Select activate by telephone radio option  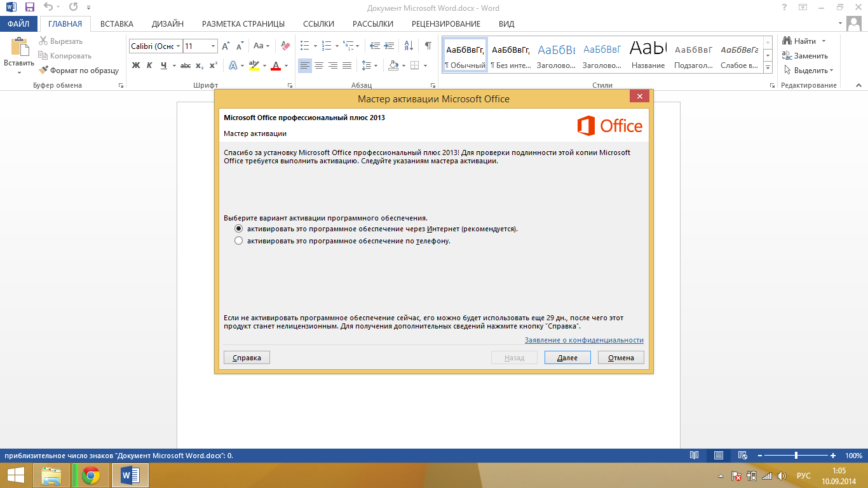pos(239,241)
